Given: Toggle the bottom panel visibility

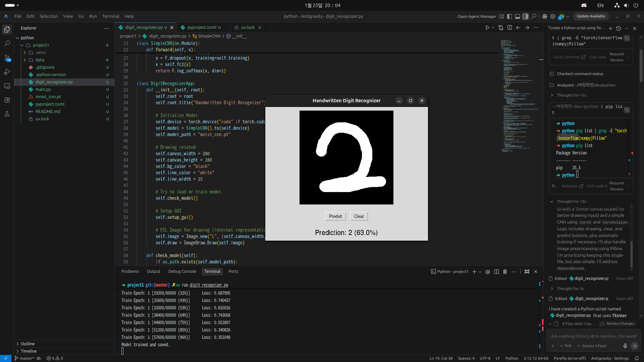Looking at the screenshot, I should (518, 16).
